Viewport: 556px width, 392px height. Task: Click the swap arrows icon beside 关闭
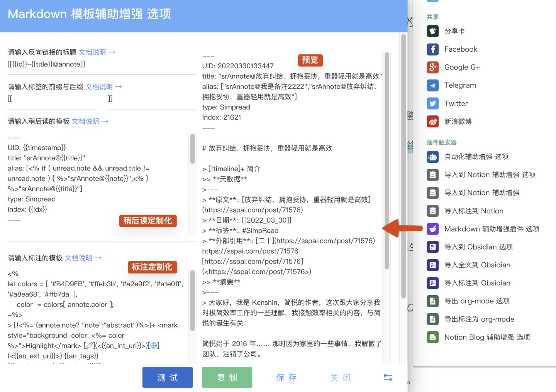388,377
